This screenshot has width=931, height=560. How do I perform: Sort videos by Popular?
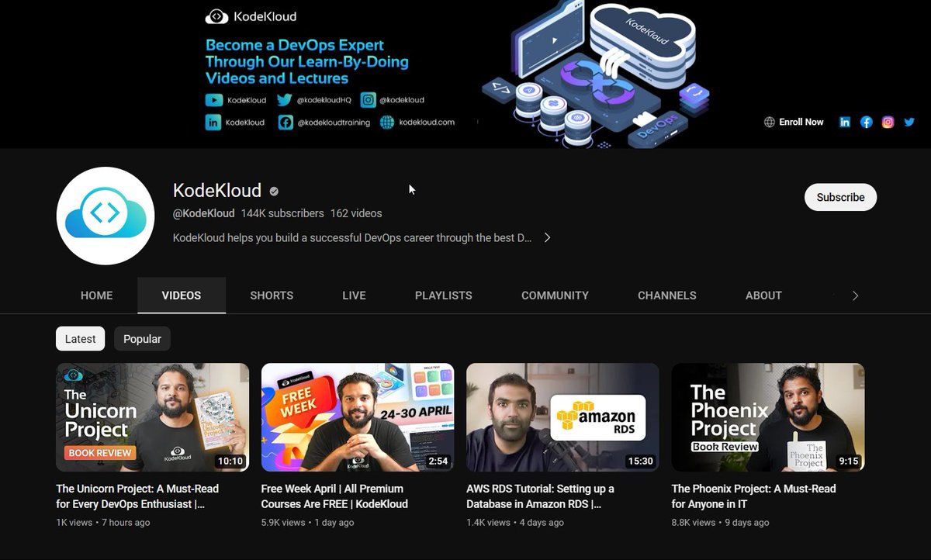point(143,339)
